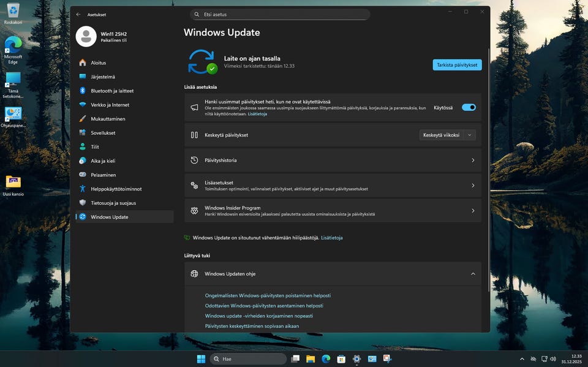Expand Lisäasetukset with the chevron arrow
Screen dimensions: 588x367
tap(473, 186)
